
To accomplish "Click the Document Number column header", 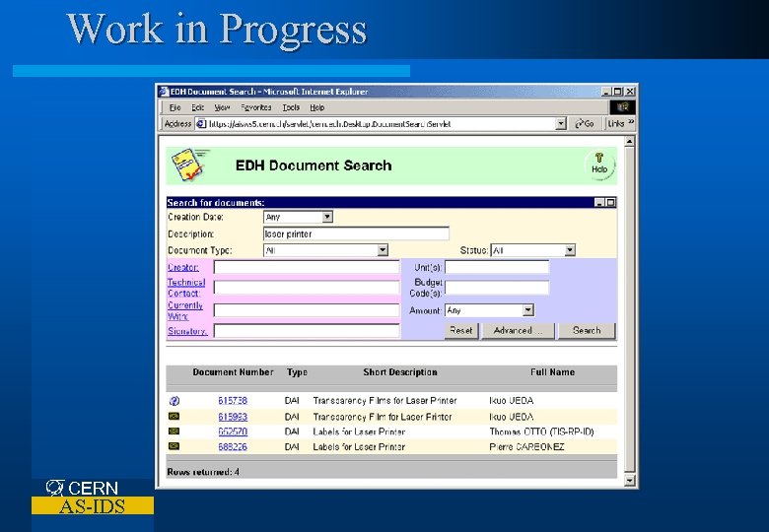I will 233,372.
